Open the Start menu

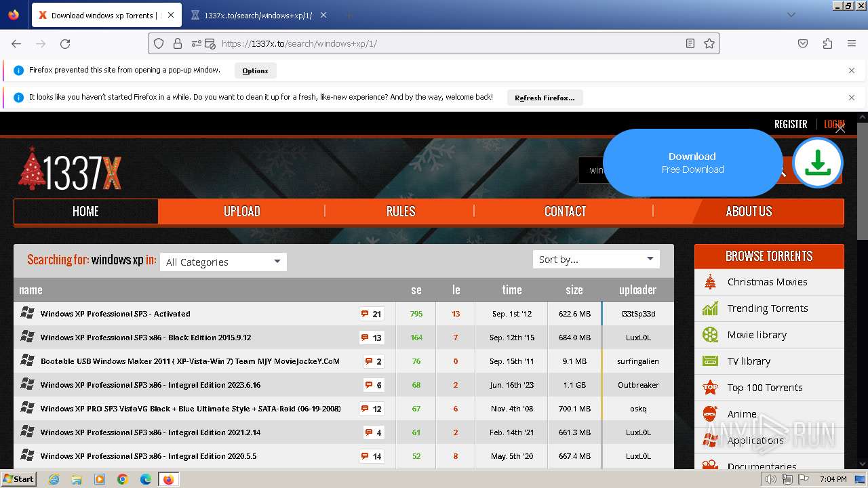[x=18, y=479]
